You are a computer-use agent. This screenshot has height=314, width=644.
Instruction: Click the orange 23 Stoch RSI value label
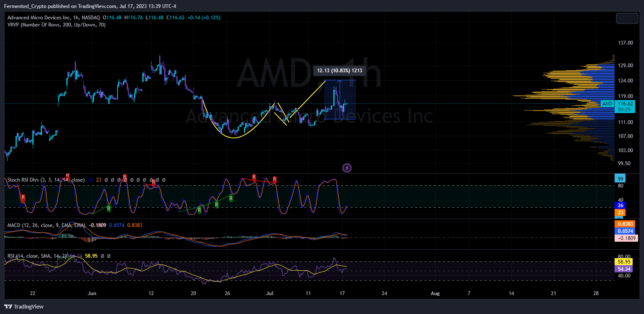(x=620, y=213)
